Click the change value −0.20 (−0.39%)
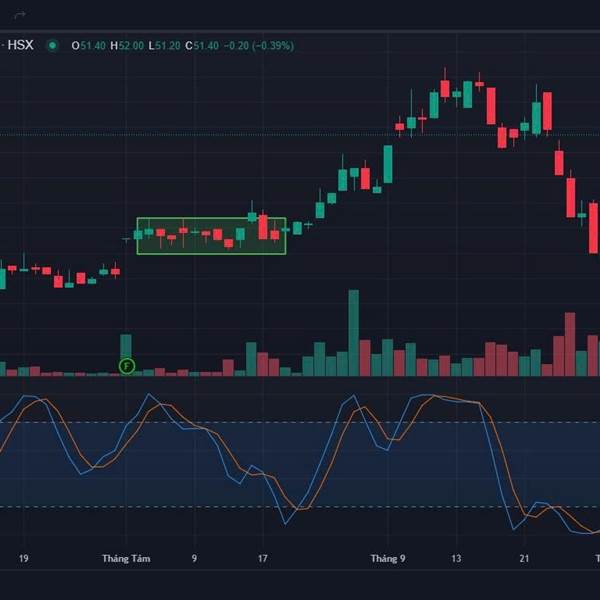Image resolution: width=600 pixels, height=600 pixels. [259, 46]
